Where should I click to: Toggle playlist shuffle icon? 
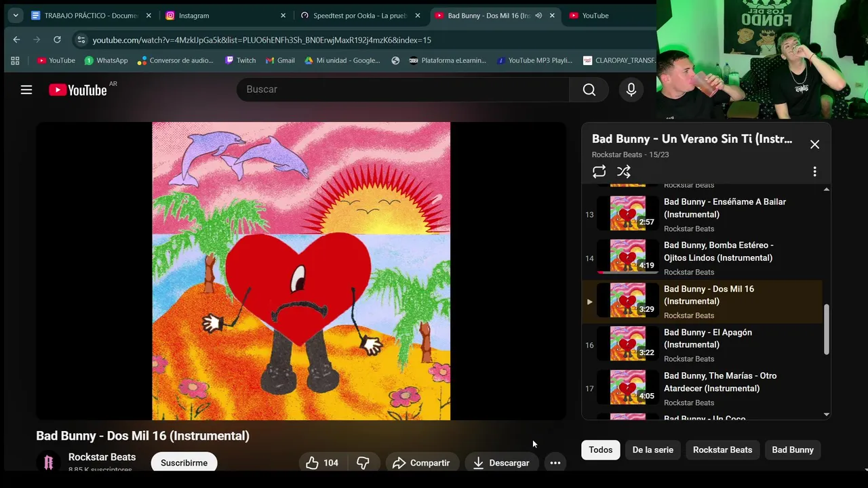[624, 172]
